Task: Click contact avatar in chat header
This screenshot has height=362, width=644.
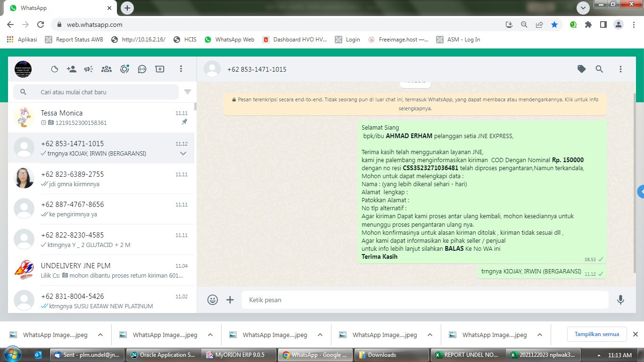Action: [212, 69]
